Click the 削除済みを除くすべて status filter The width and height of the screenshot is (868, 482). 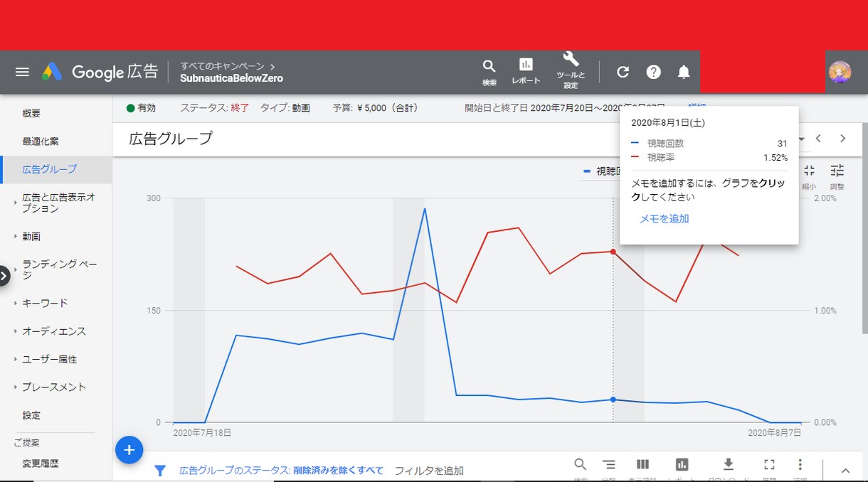click(x=338, y=471)
